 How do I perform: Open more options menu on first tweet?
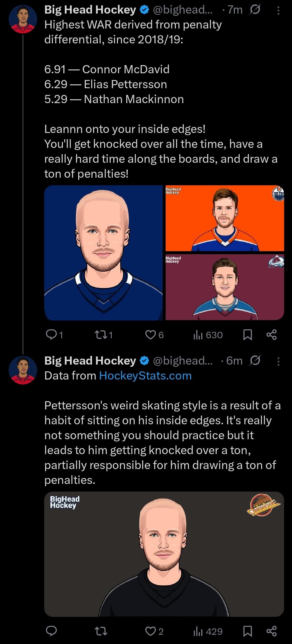click(x=278, y=10)
